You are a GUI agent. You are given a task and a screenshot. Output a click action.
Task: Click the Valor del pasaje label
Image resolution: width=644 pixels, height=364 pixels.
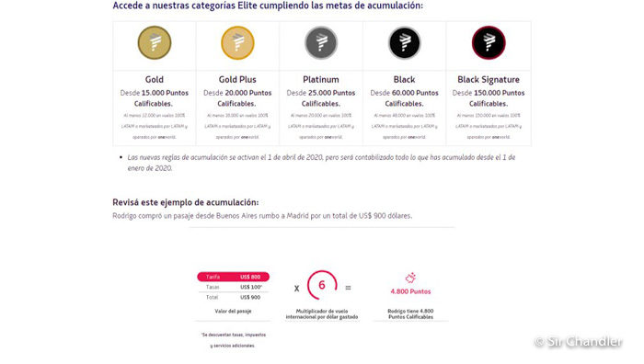(x=233, y=311)
